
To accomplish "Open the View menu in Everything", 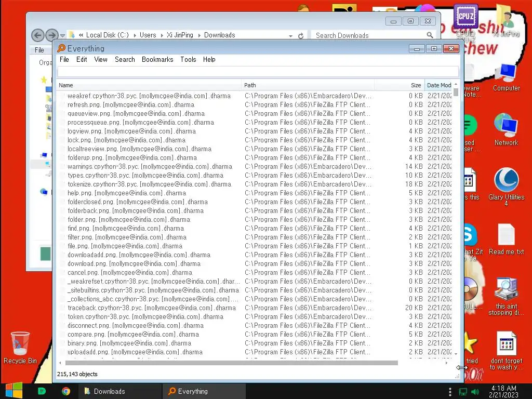I will pos(101,59).
